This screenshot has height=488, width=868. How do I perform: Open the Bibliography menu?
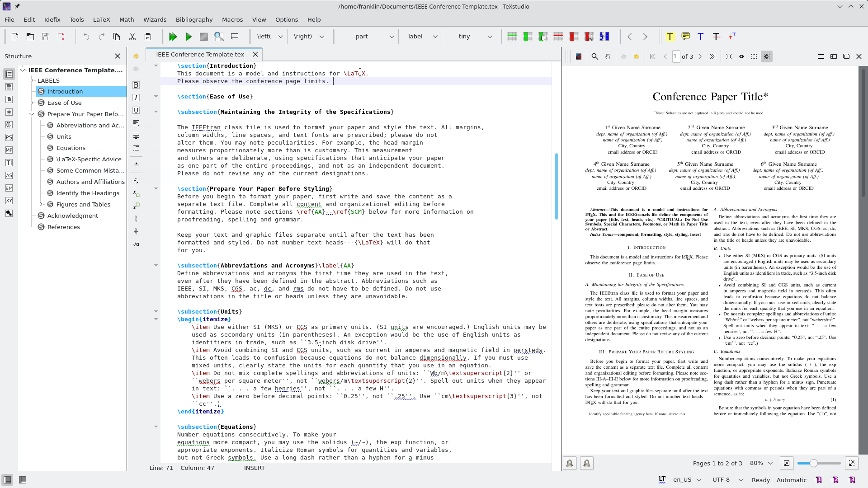coord(194,19)
